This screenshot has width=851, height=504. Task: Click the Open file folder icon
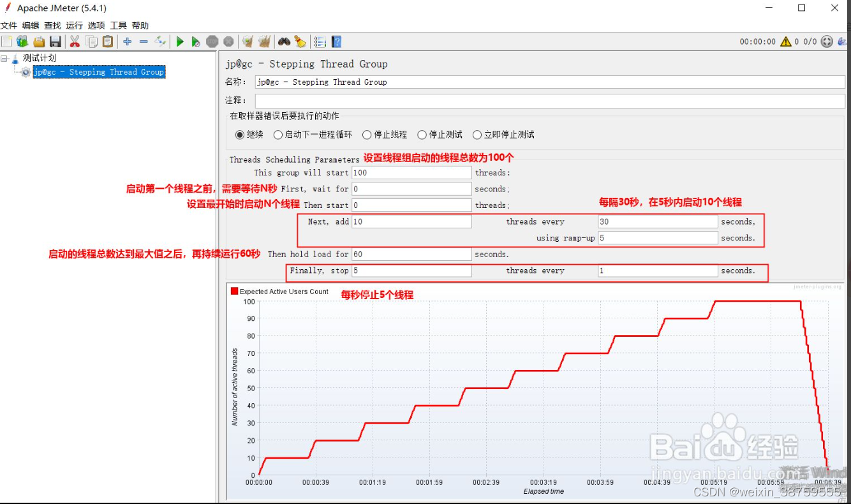pyautogui.click(x=39, y=41)
